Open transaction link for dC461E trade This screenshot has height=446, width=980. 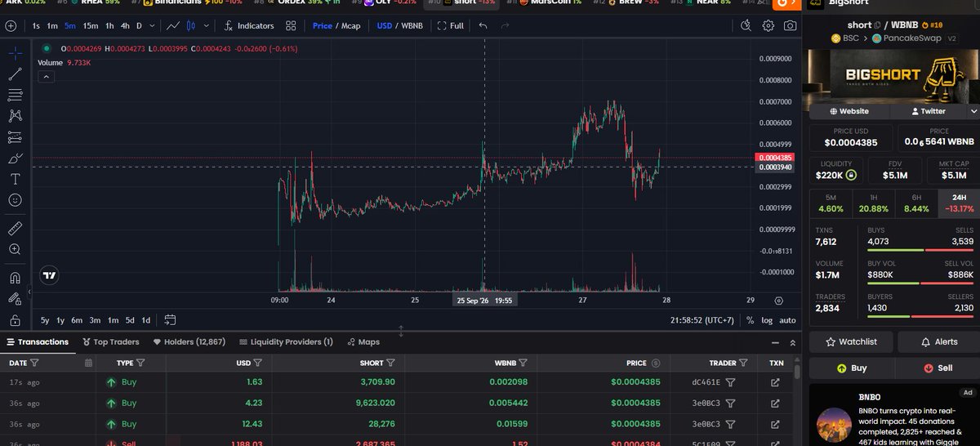point(775,381)
